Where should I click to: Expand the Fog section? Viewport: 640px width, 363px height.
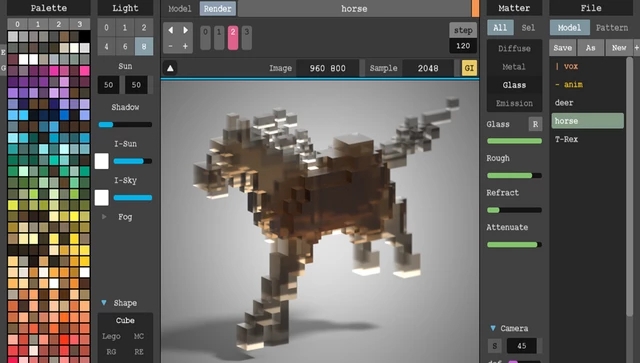pyautogui.click(x=104, y=217)
